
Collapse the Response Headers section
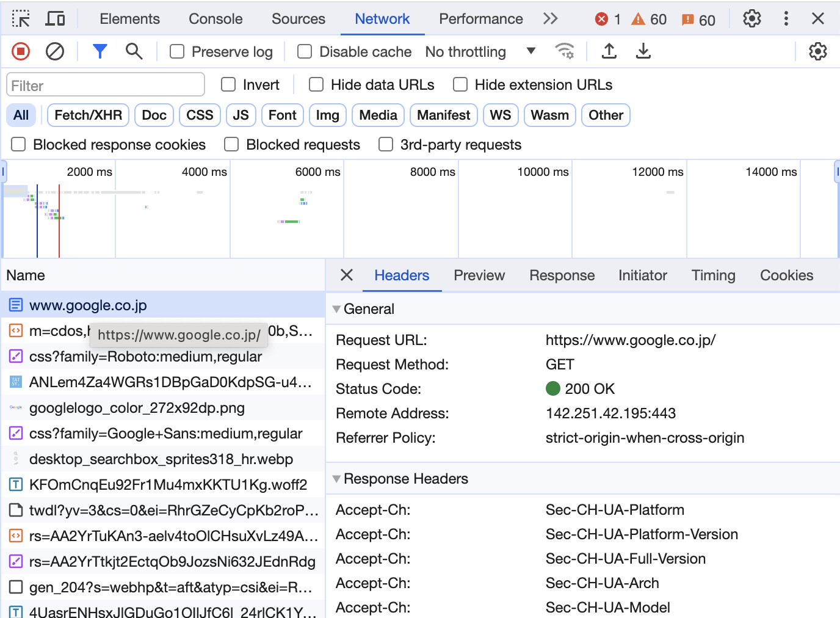(336, 479)
